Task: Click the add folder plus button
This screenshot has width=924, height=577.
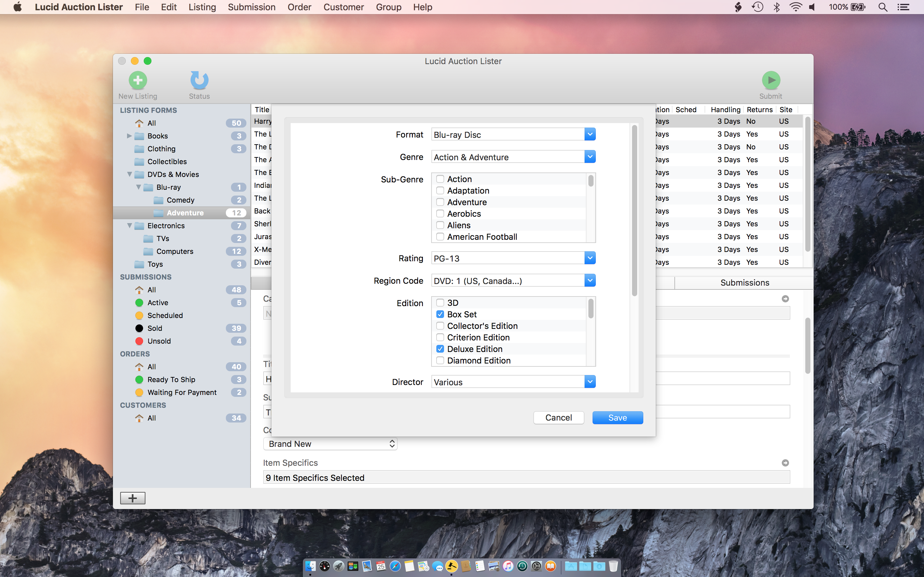Action: [x=133, y=498]
